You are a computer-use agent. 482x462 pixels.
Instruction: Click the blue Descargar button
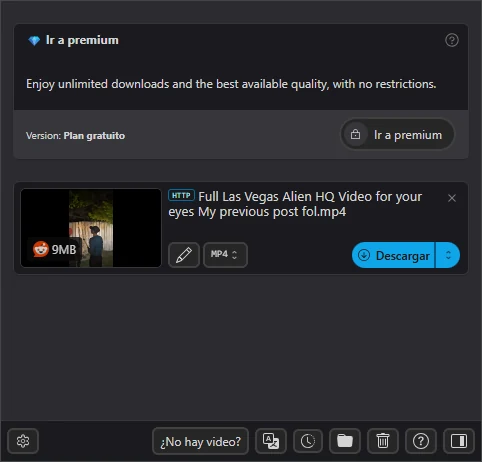pyautogui.click(x=394, y=255)
